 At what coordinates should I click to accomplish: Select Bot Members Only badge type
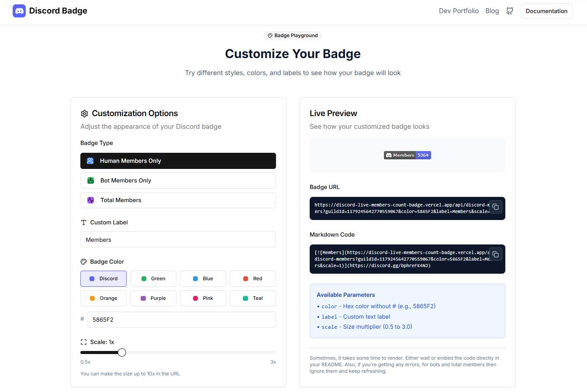click(x=178, y=180)
